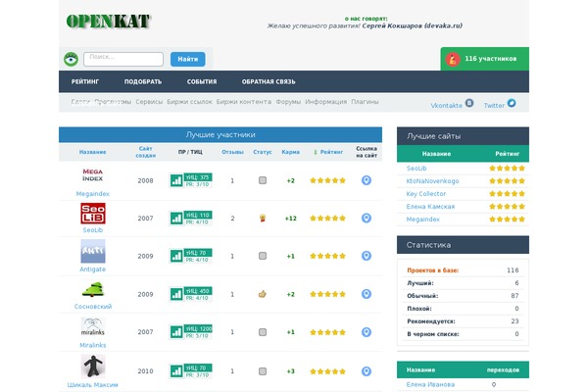Viewport: 588px width, 392px height.
Task: Open the СОБЫТИЯ menu item
Action: coord(202,81)
